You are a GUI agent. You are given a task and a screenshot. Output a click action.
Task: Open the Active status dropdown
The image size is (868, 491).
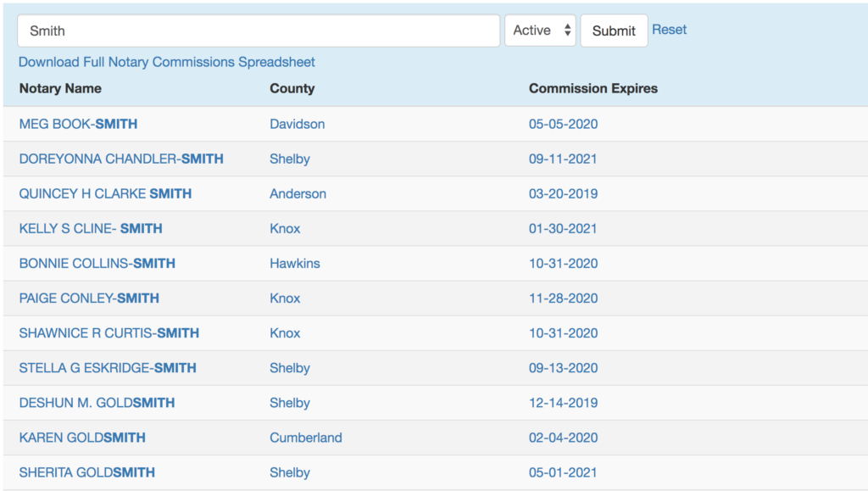(x=540, y=31)
